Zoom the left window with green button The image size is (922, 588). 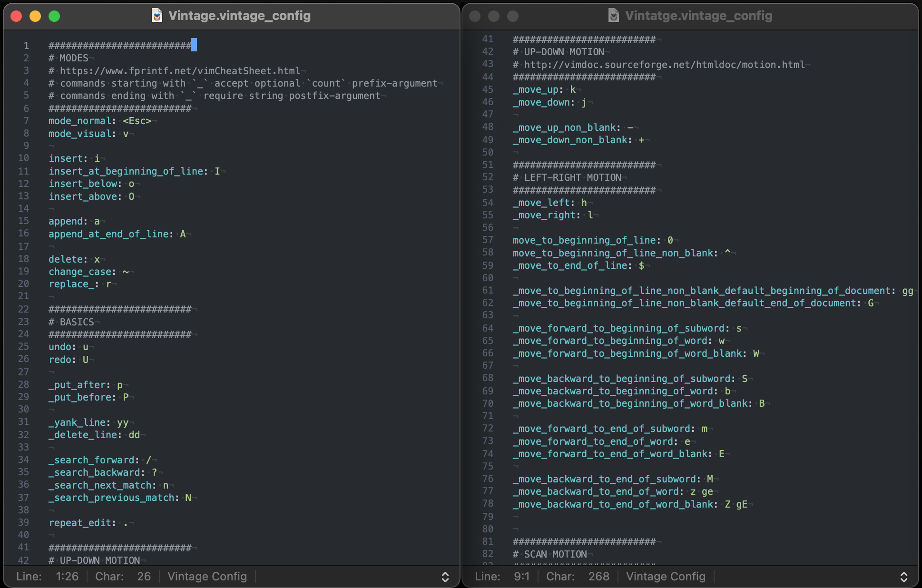[x=54, y=16]
